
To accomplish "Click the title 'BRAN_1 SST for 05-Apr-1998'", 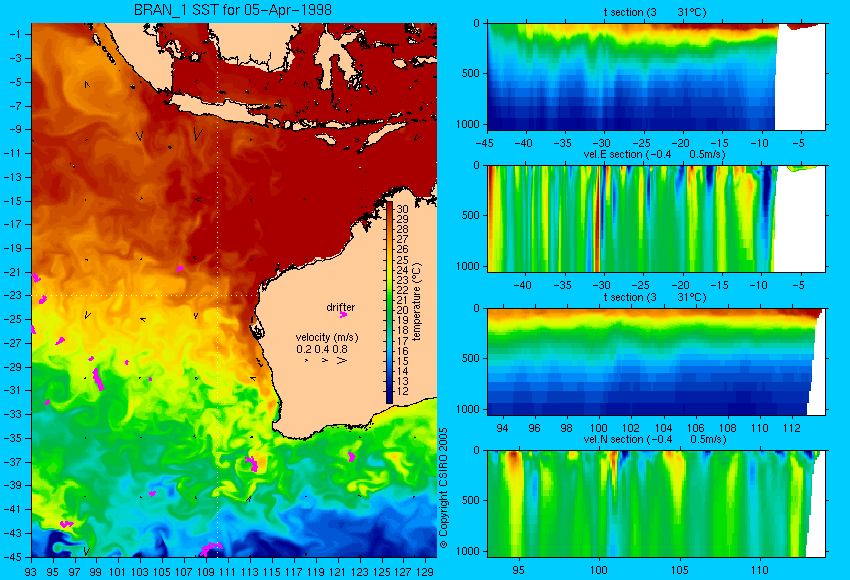I will (233, 10).
